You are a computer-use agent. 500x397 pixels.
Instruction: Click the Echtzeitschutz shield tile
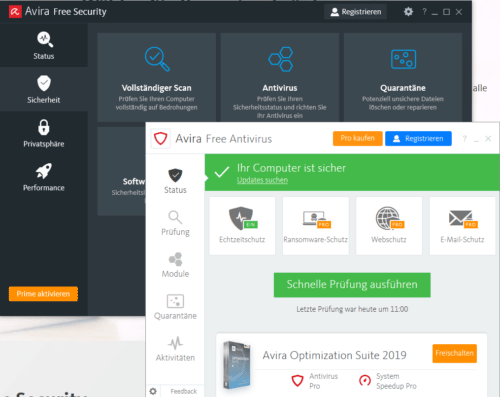(x=242, y=226)
